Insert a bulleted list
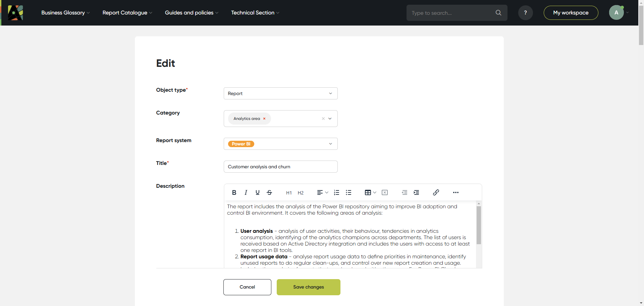 pyautogui.click(x=348, y=192)
